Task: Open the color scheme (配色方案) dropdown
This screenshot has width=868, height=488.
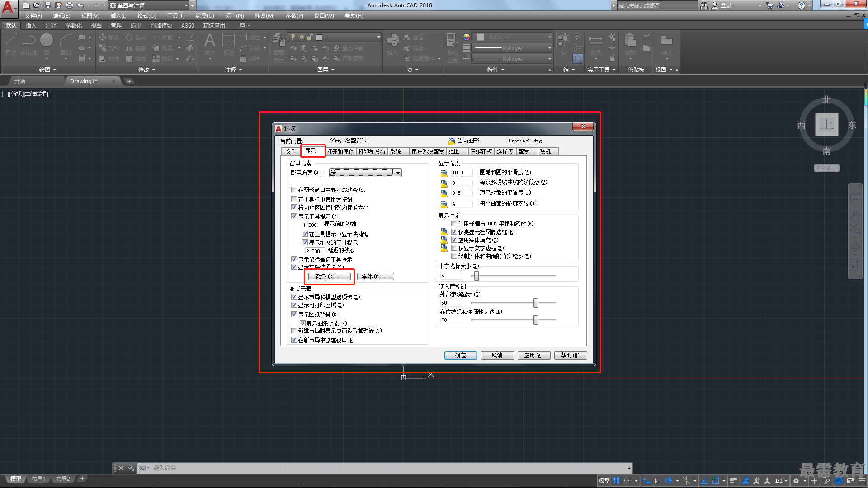Action: [365, 173]
